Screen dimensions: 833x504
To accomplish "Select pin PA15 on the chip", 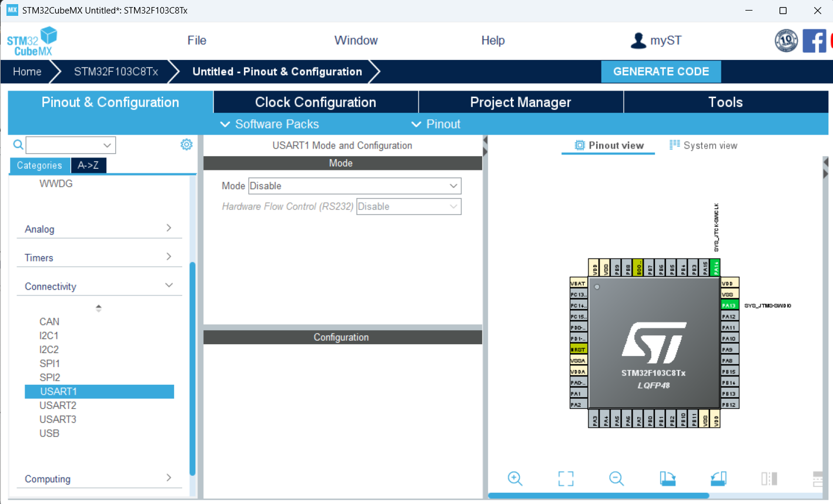I will 705,268.
